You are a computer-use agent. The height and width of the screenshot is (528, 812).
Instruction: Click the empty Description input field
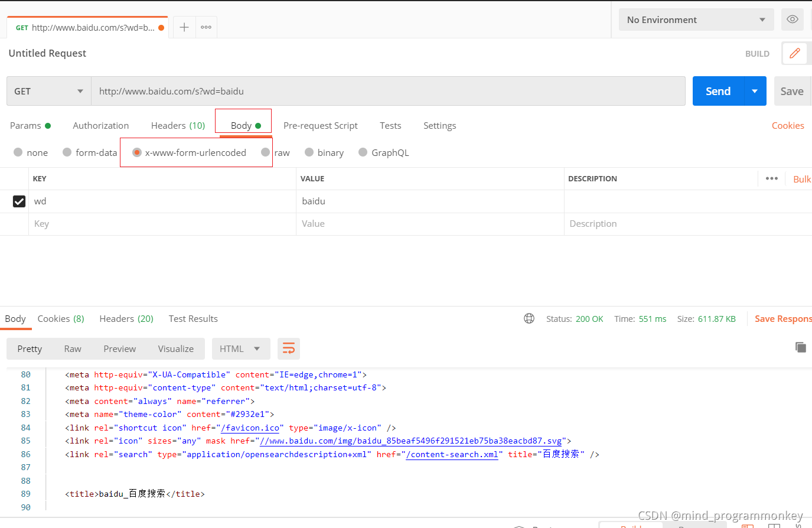coord(688,224)
